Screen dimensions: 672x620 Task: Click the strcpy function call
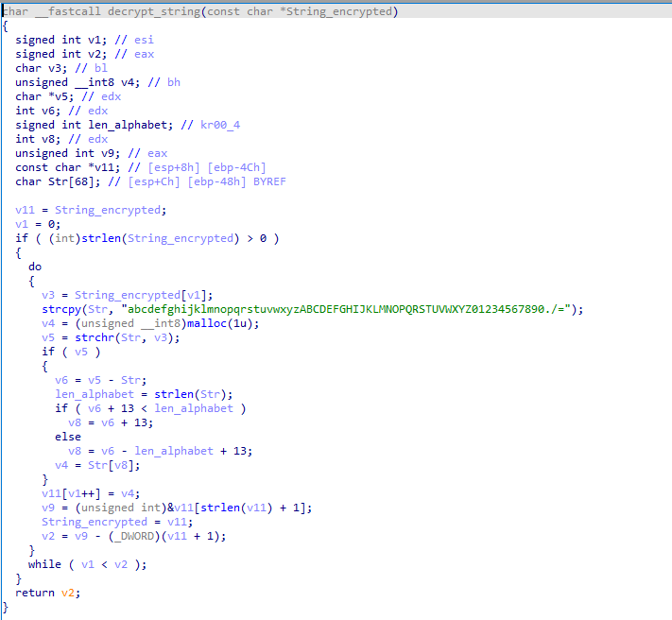point(60,308)
